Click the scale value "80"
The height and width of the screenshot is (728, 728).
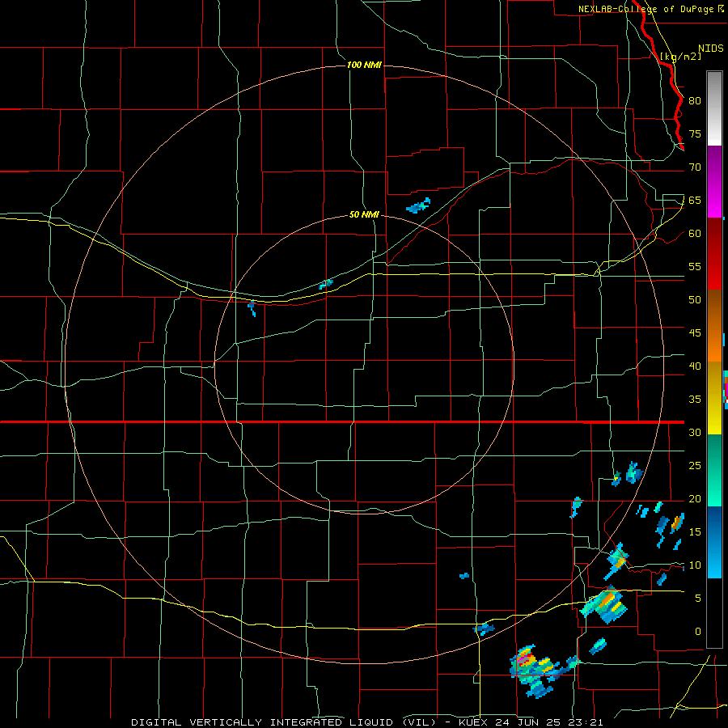point(695,101)
